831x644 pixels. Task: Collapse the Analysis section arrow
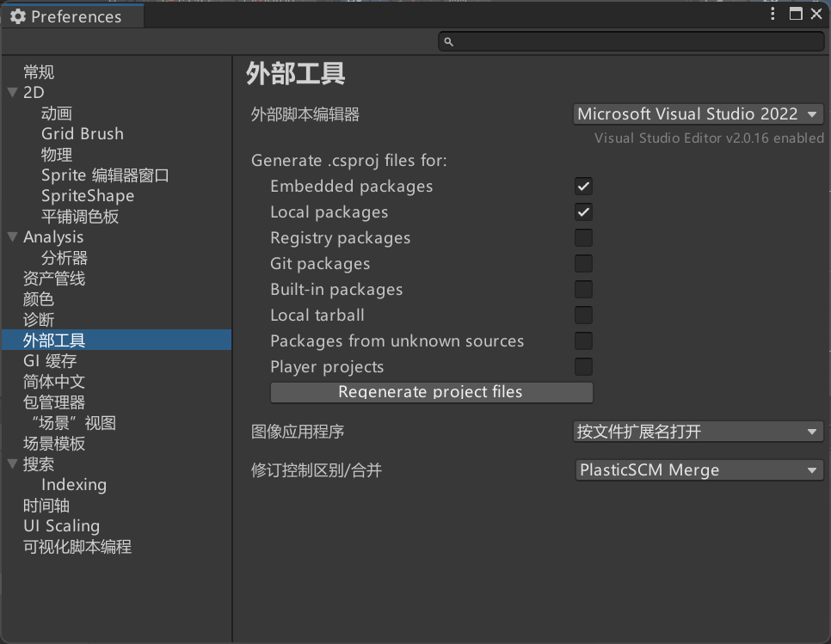click(x=12, y=237)
